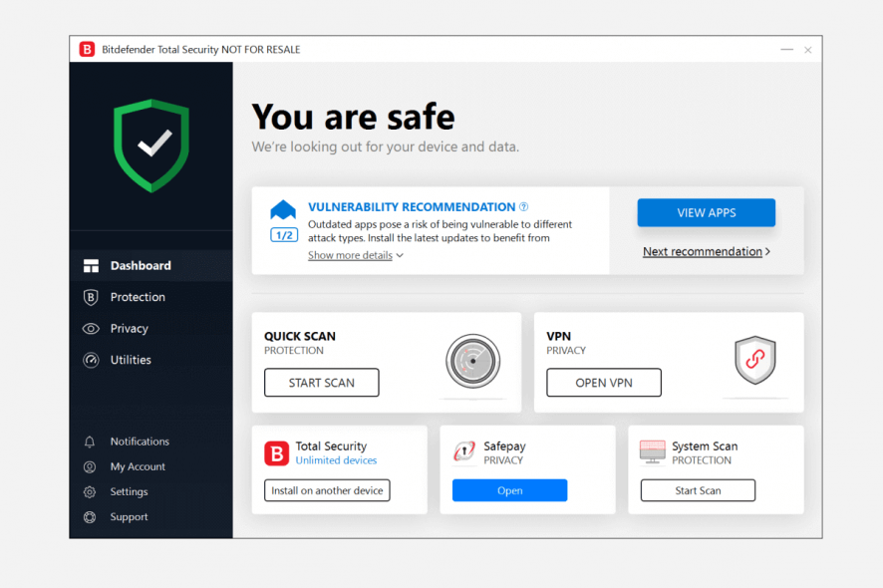Click the My Account person icon
Viewport: 883px width, 588px height.
click(90, 466)
